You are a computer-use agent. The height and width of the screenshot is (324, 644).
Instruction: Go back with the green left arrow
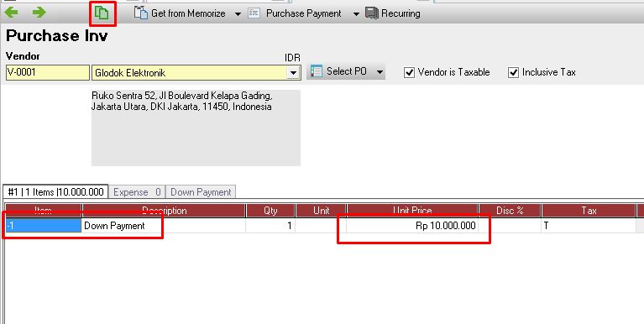coord(11,13)
